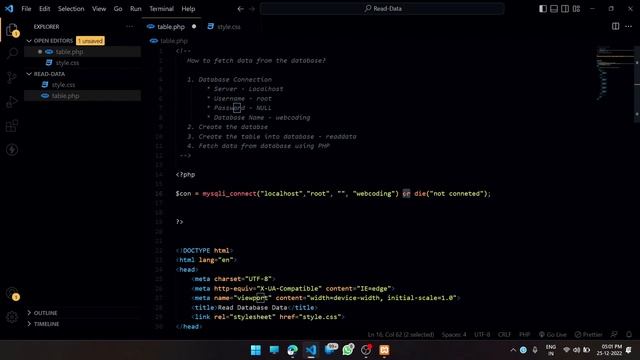The image size is (640, 360).
Task: Click the 1 unsaved badge
Action: click(x=90, y=41)
